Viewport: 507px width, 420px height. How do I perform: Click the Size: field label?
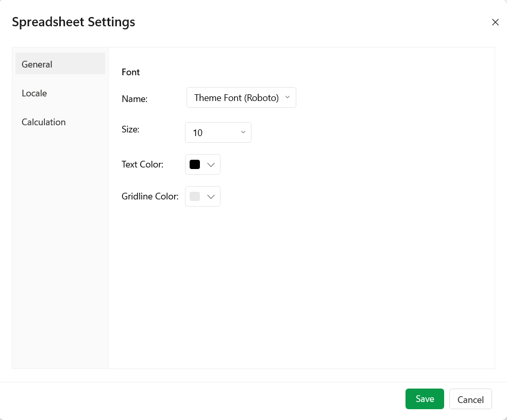pos(130,129)
